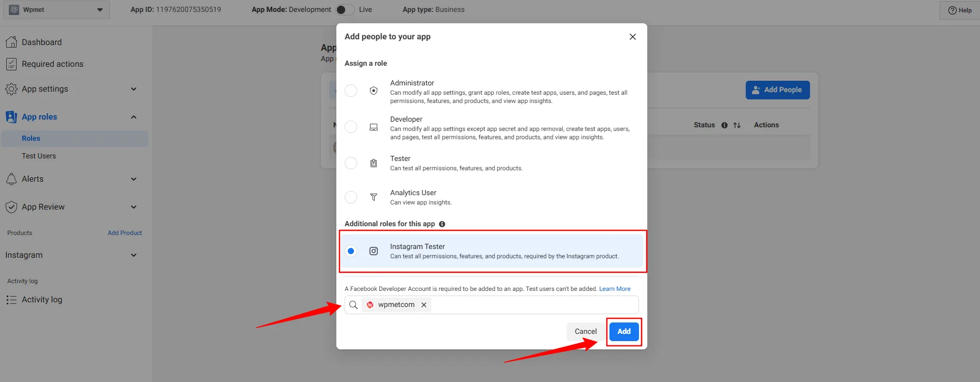Click the Wpmet app logo icon

click(14, 10)
